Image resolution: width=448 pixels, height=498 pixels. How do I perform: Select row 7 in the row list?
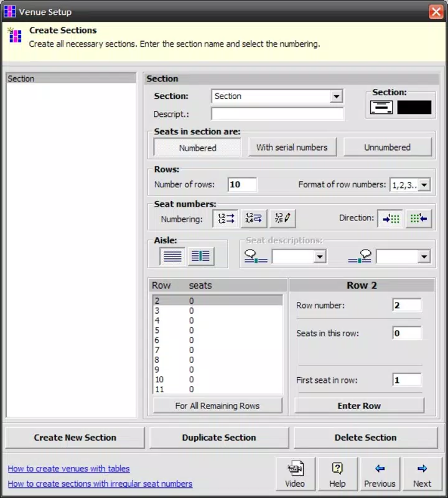point(218,350)
